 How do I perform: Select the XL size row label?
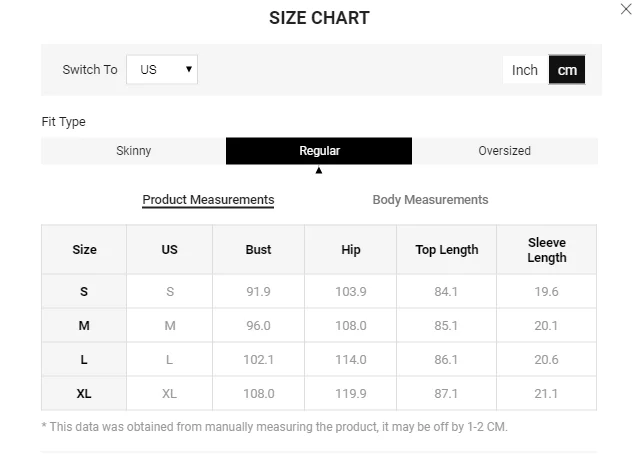click(x=84, y=394)
